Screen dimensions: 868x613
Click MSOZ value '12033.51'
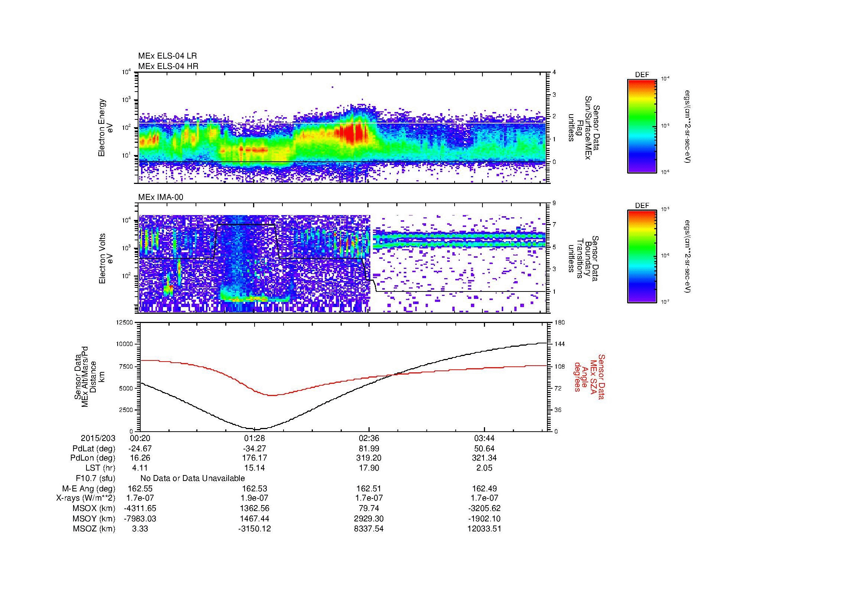484,529
